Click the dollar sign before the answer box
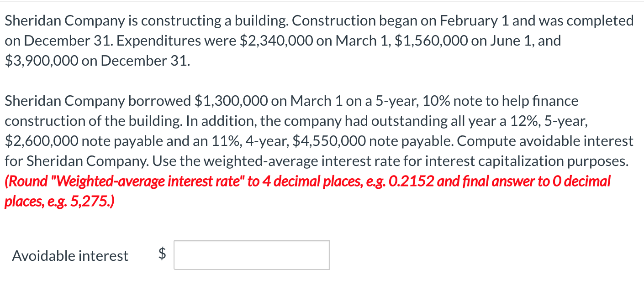 pyautogui.click(x=162, y=254)
